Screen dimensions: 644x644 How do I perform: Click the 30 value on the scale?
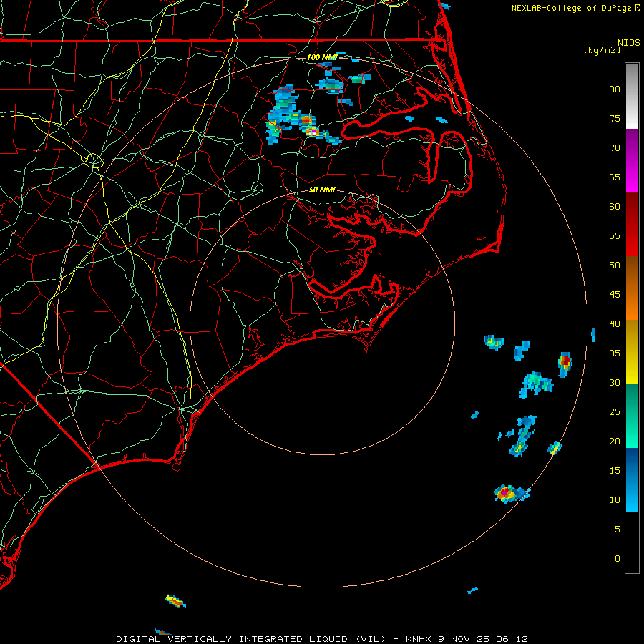coord(615,383)
